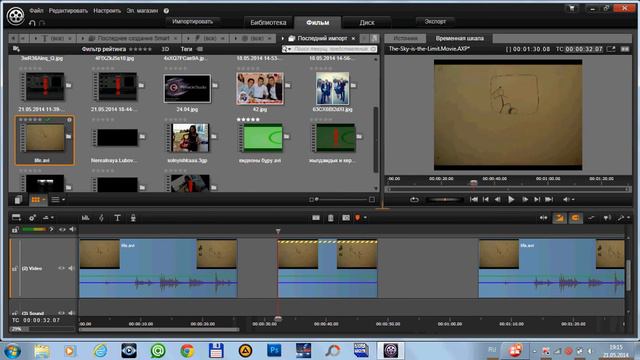This screenshot has height=360, width=640.
Task: Click the library add-to-collection icon below navigation
Action: pos(16,49)
